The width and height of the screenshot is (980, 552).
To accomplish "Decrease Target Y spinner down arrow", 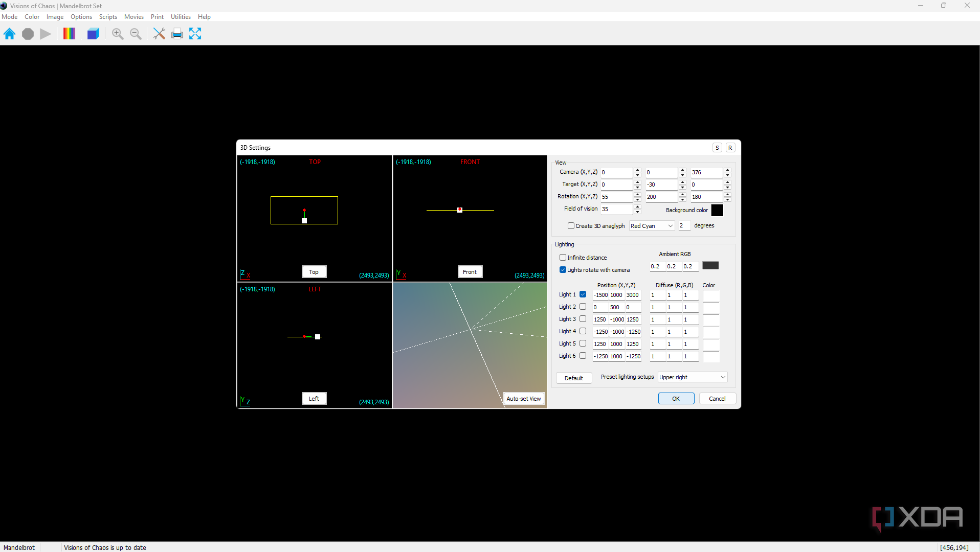I will pos(682,187).
